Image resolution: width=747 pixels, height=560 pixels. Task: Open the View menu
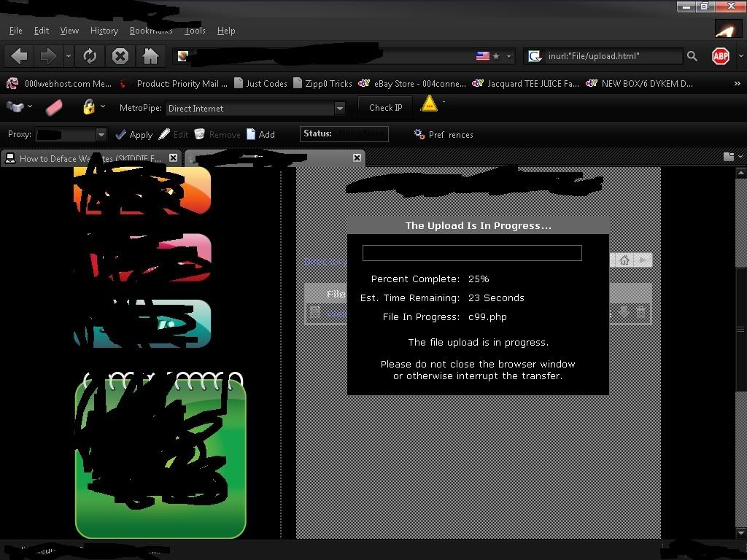tap(69, 31)
